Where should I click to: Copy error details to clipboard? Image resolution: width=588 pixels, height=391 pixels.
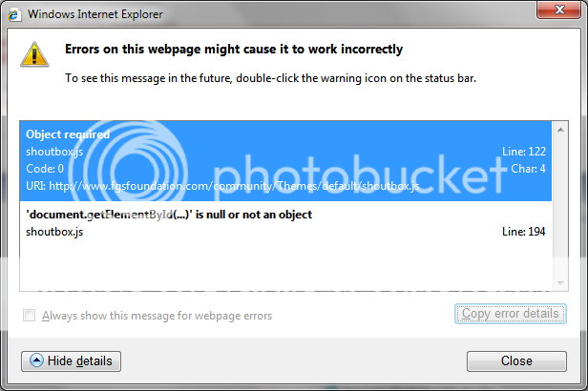tap(511, 314)
